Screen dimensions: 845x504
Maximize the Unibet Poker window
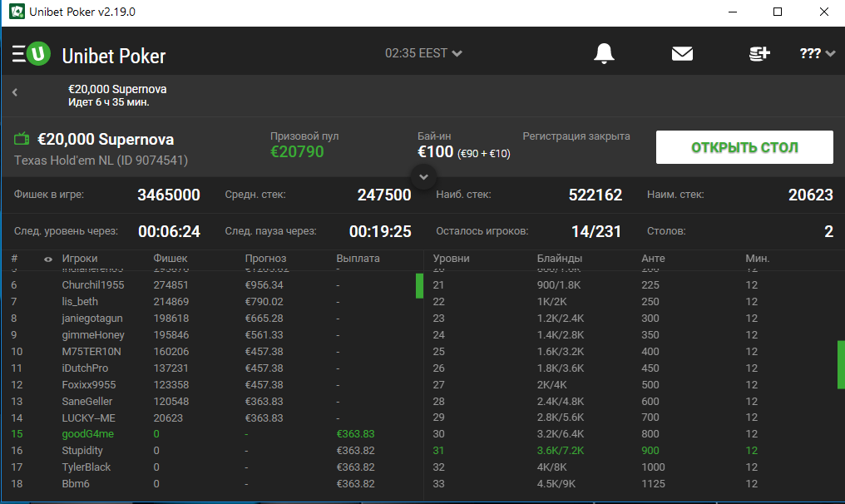[778, 12]
